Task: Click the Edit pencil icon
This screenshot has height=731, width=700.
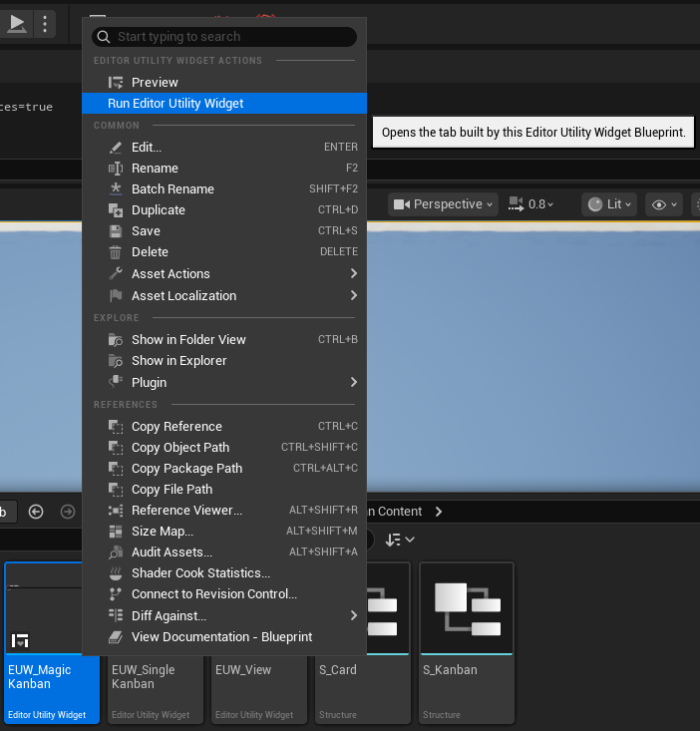Action: click(116, 148)
